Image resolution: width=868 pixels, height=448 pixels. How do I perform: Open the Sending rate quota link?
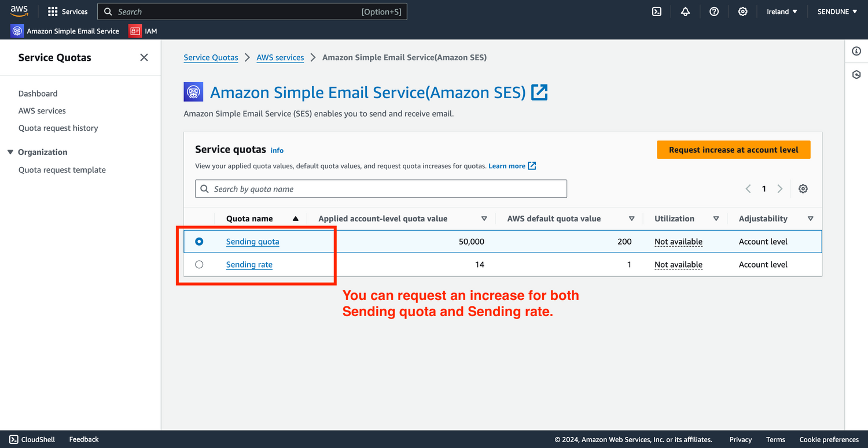249,265
